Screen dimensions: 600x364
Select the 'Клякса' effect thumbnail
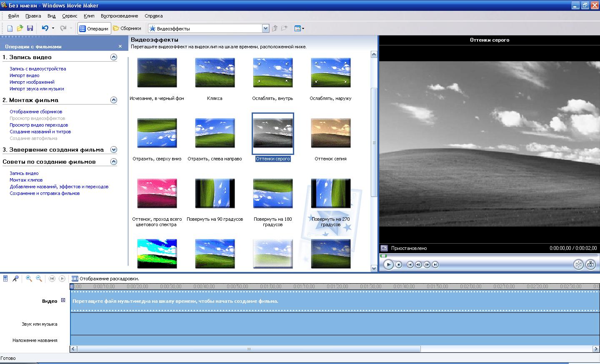pos(215,73)
